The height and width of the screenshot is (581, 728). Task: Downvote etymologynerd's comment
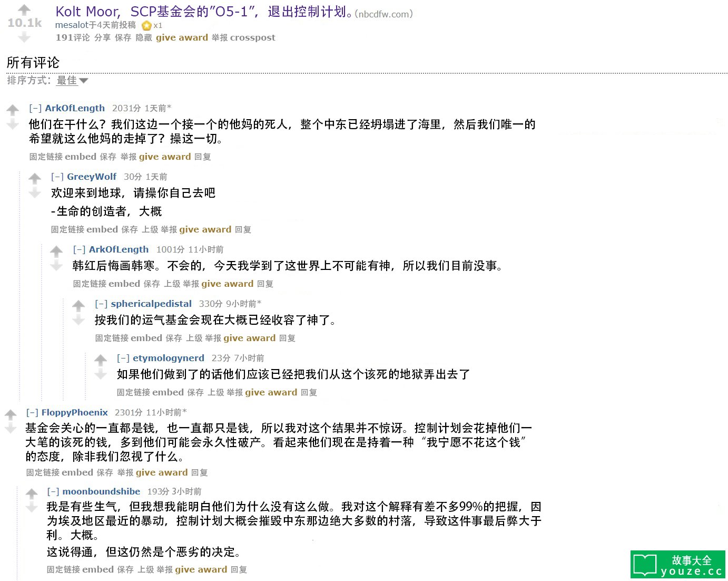[x=101, y=374]
